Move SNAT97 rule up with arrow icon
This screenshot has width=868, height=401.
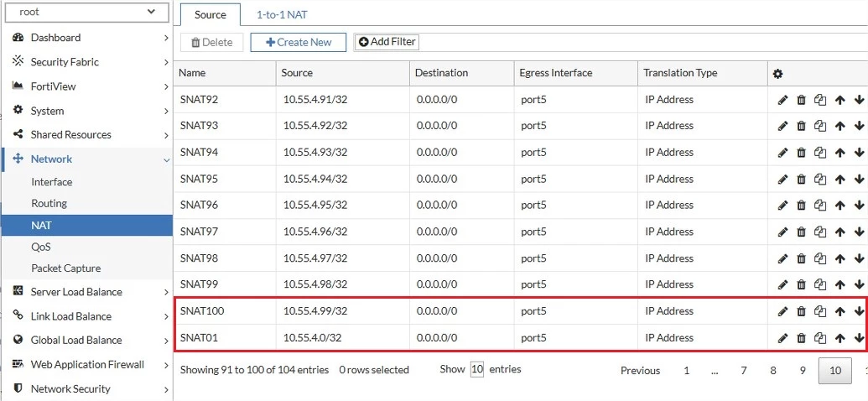pos(839,232)
